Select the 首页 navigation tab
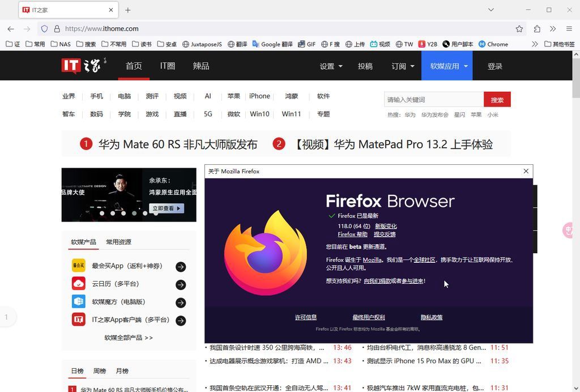This screenshot has width=580, height=392. pyautogui.click(x=134, y=66)
